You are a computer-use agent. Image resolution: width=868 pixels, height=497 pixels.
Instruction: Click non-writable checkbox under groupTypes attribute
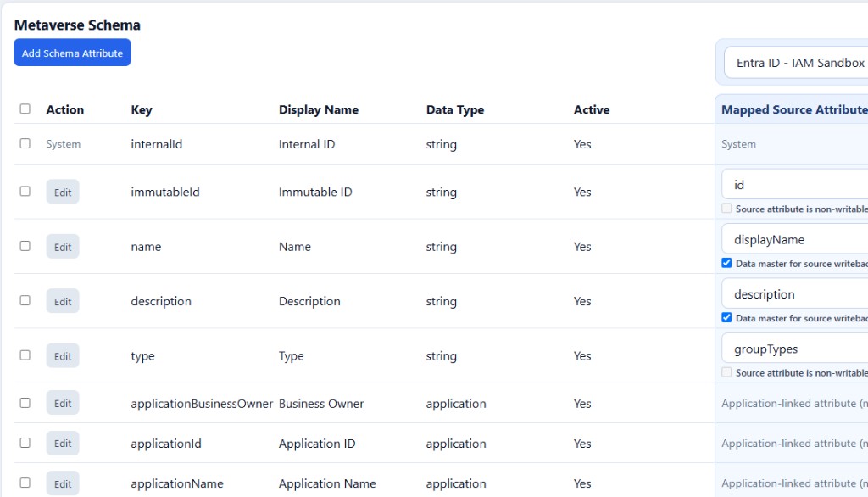726,372
